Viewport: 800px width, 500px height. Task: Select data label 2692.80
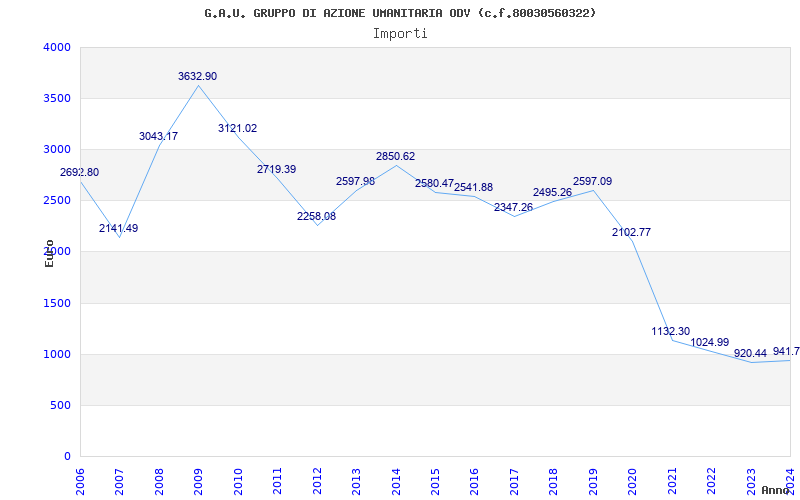[80, 172]
